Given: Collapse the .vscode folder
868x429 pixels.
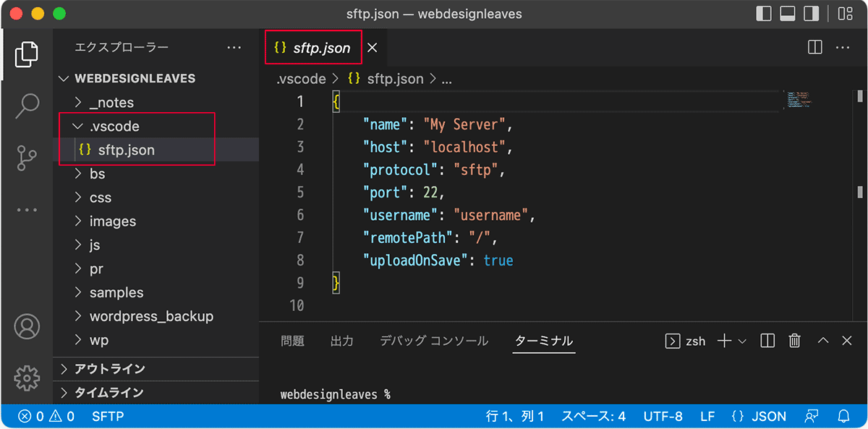Looking at the screenshot, I should [78, 127].
